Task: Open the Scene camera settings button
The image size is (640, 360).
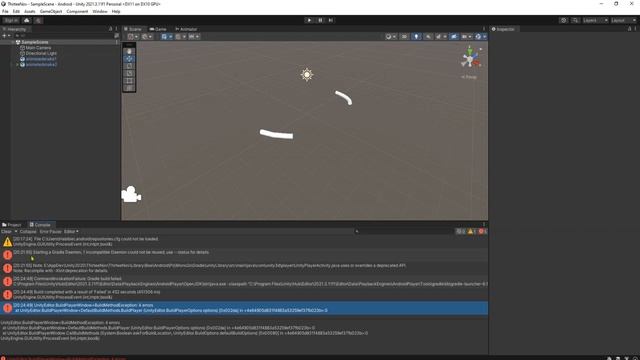Action: [467, 37]
